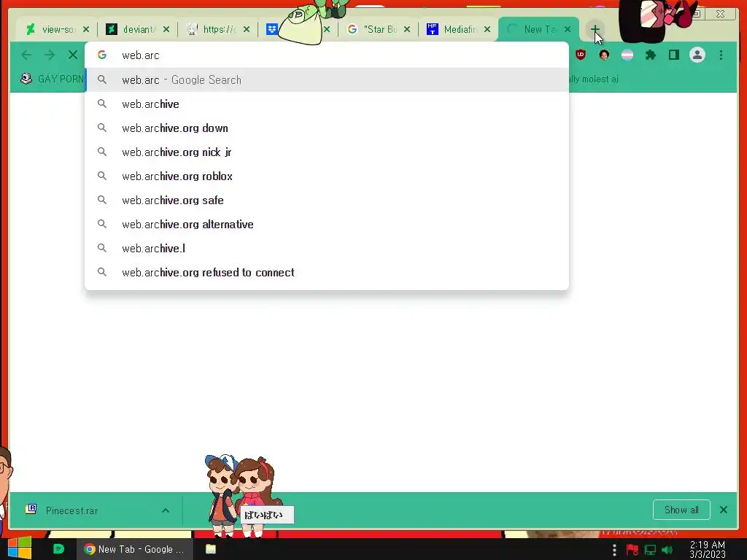
Task: Click the Show all downloads button
Action: [x=681, y=510]
